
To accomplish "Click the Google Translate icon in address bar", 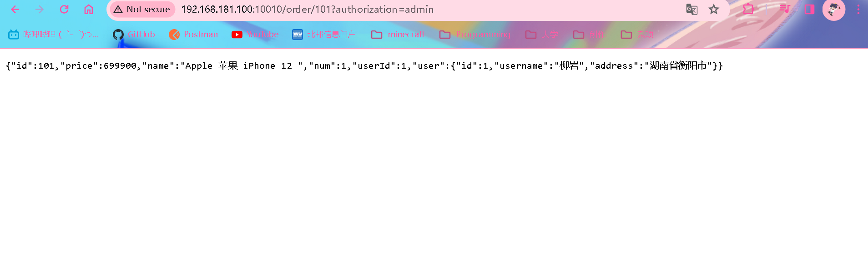I will click(691, 9).
